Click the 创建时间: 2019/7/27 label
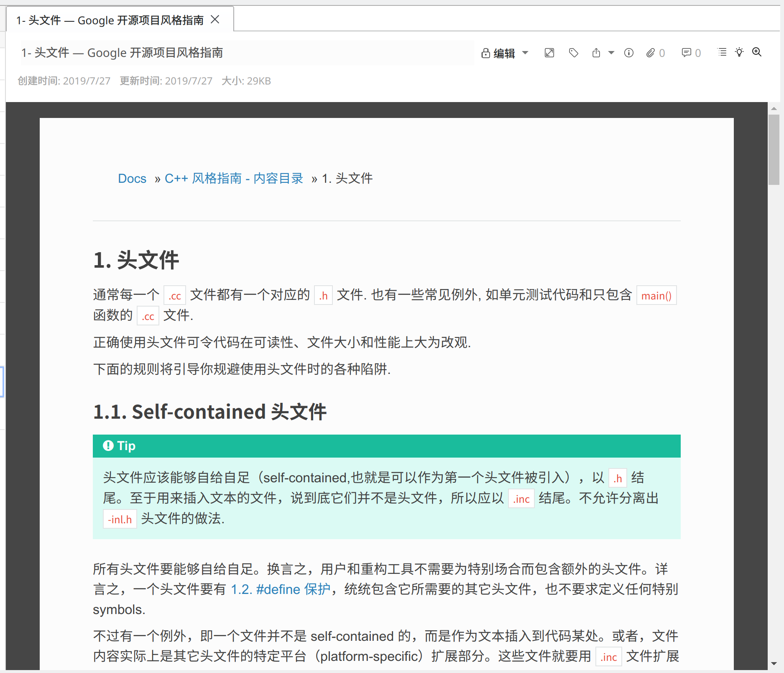This screenshot has height=673, width=784. click(64, 81)
